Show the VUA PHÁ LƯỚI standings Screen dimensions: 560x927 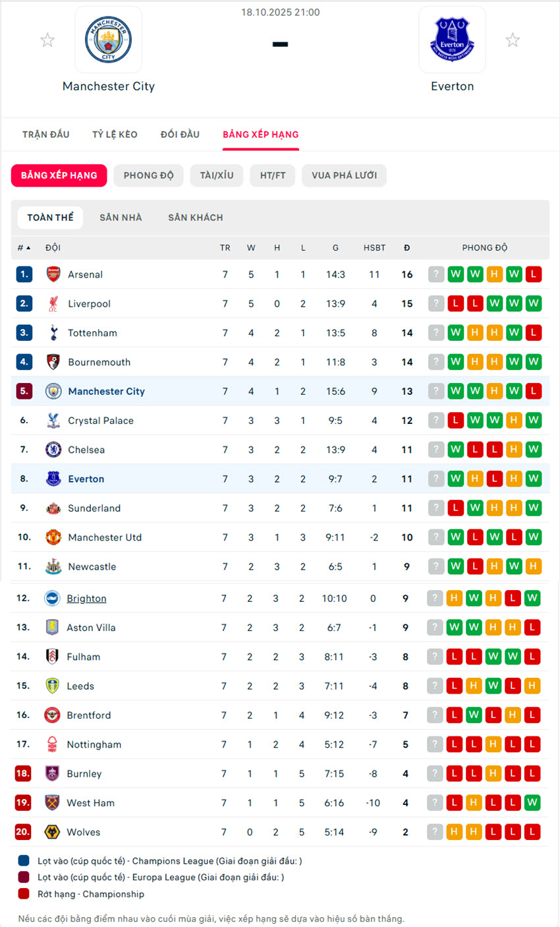pyautogui.click(x=344, y=175)
